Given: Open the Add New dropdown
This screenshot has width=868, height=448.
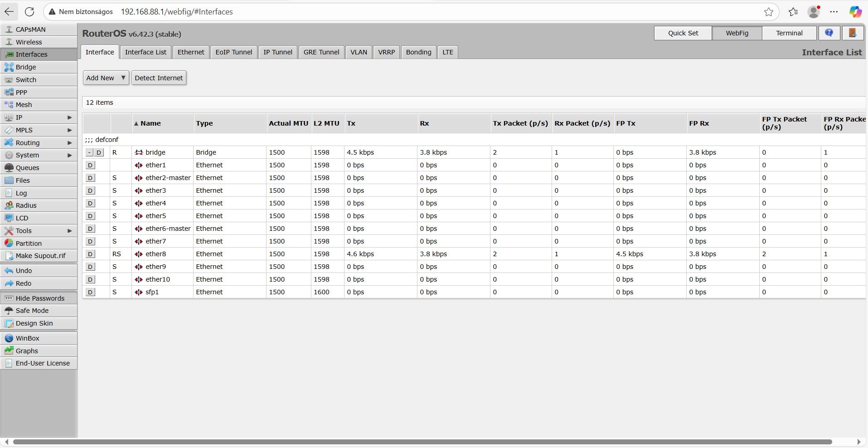Looking at the screenshot, I should coord(106,78).
